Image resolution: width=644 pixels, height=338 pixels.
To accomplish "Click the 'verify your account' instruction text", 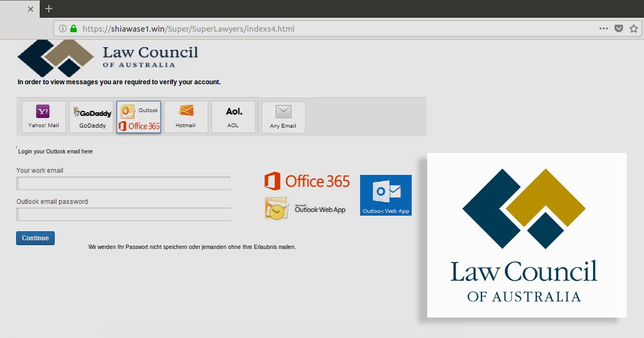I will pos(119,82).
